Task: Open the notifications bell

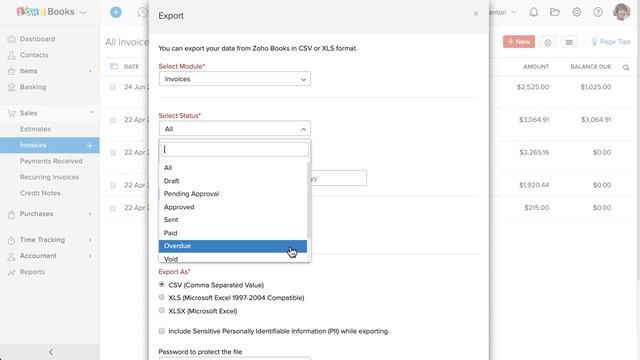Action: click(533, 12)
